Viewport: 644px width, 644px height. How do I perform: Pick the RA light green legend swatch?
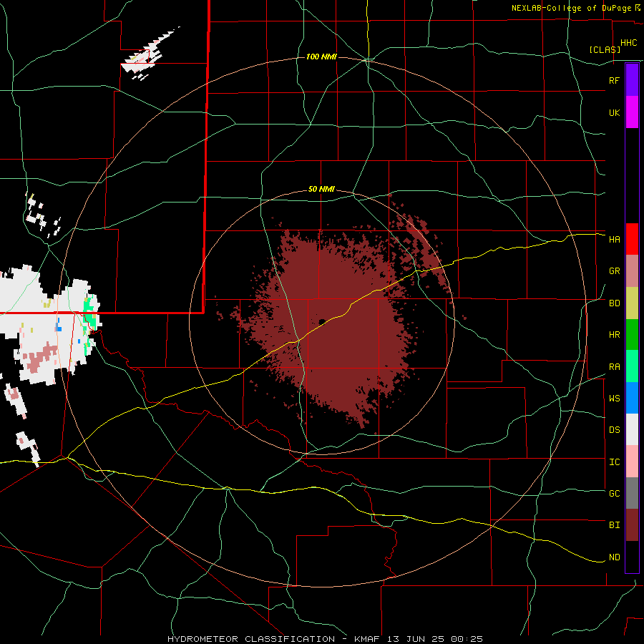tap(632, 366)
